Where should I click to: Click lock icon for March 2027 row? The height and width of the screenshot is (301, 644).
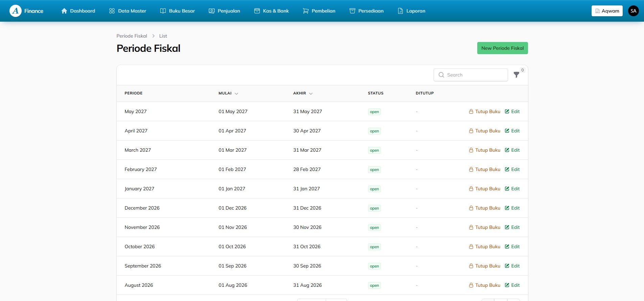click(471, 150)
